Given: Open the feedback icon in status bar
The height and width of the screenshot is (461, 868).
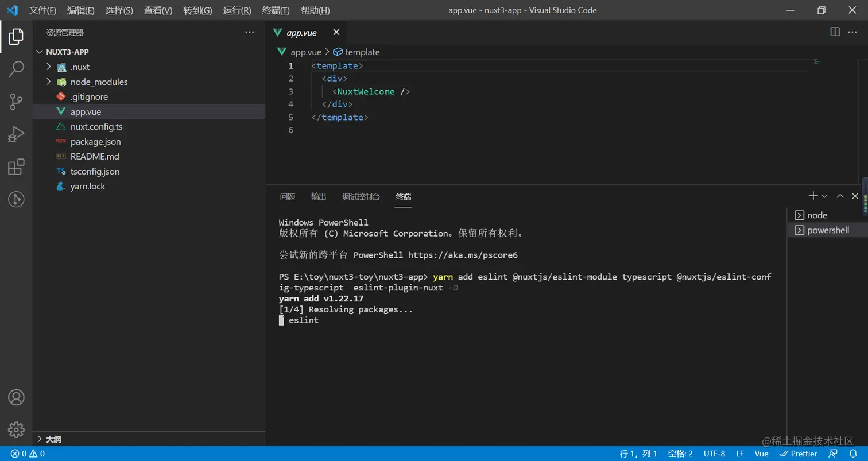Looking at the screenshot, I should (x=833, y=454).
